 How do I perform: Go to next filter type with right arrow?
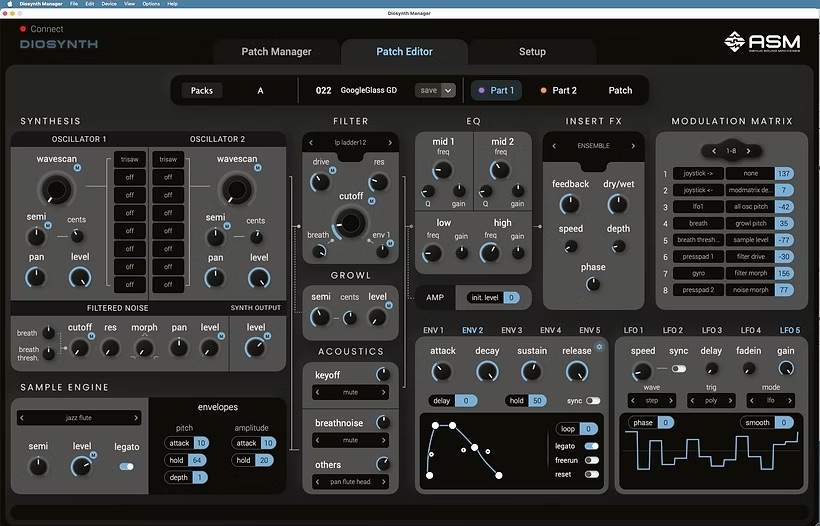click(x=390, y=143)
